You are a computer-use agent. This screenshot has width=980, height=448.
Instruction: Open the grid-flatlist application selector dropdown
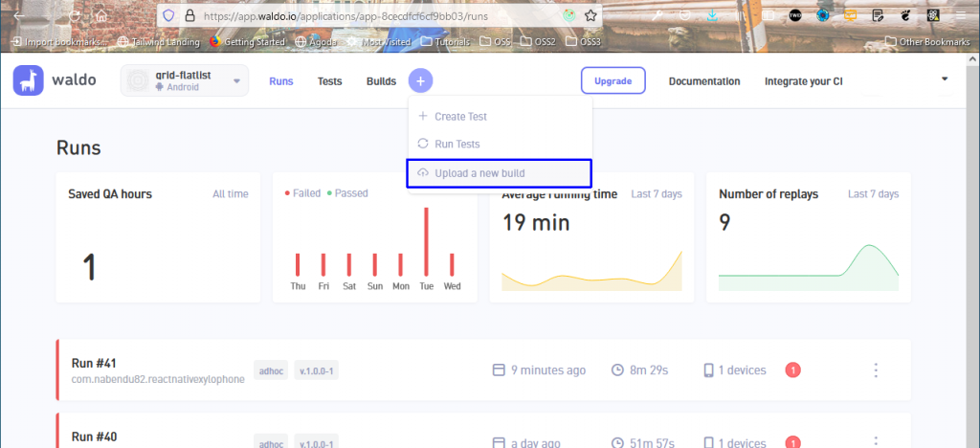point(185,80)
